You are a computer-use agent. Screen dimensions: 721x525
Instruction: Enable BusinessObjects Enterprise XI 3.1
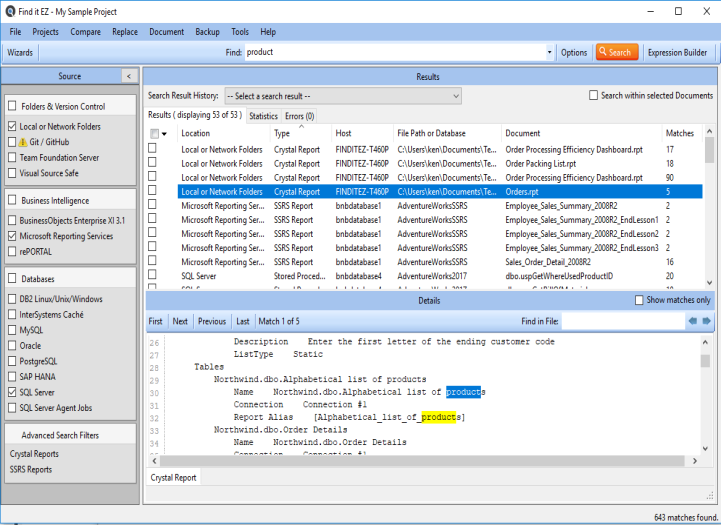pos(12,220)
